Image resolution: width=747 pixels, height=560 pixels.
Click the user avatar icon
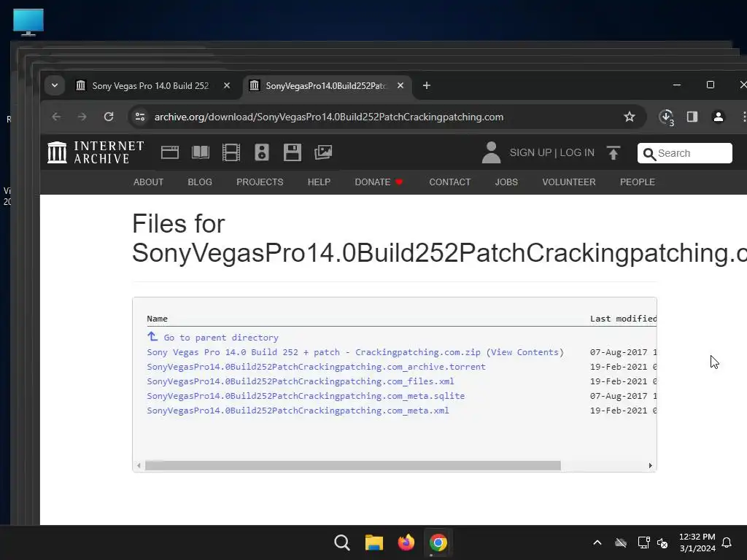tap(491, 152)
